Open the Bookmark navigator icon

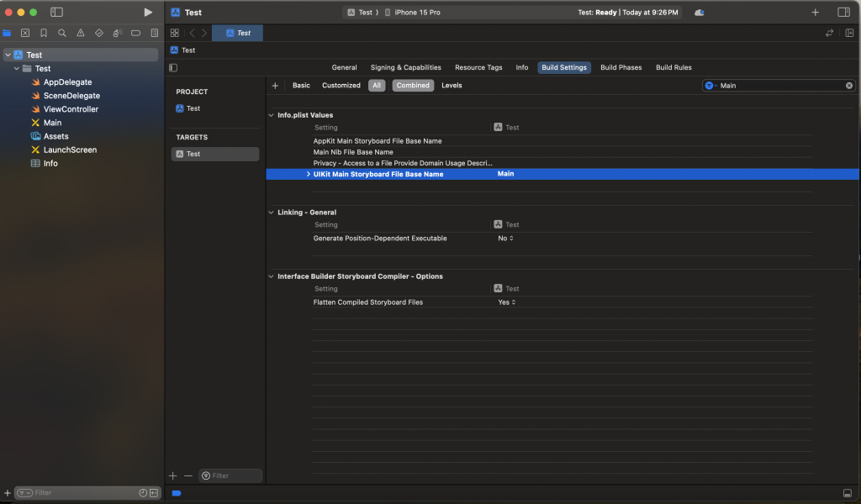tap(44, 33)
